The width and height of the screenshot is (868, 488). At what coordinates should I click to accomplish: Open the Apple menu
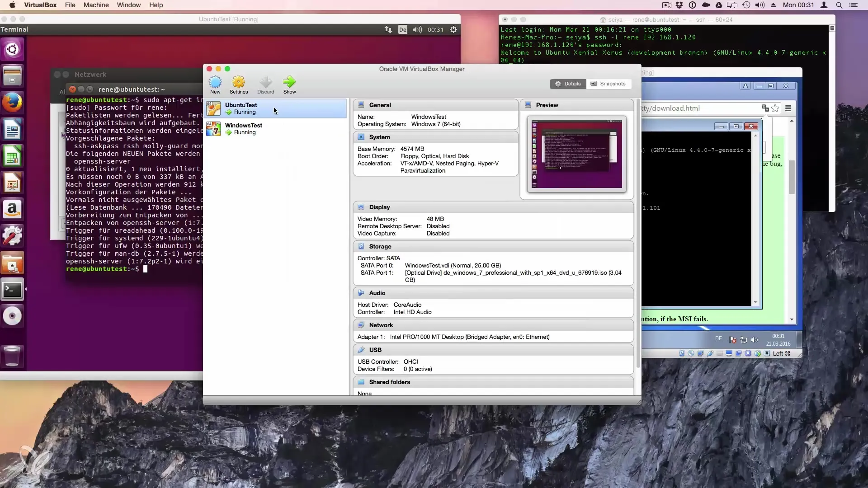coord(12,5)
